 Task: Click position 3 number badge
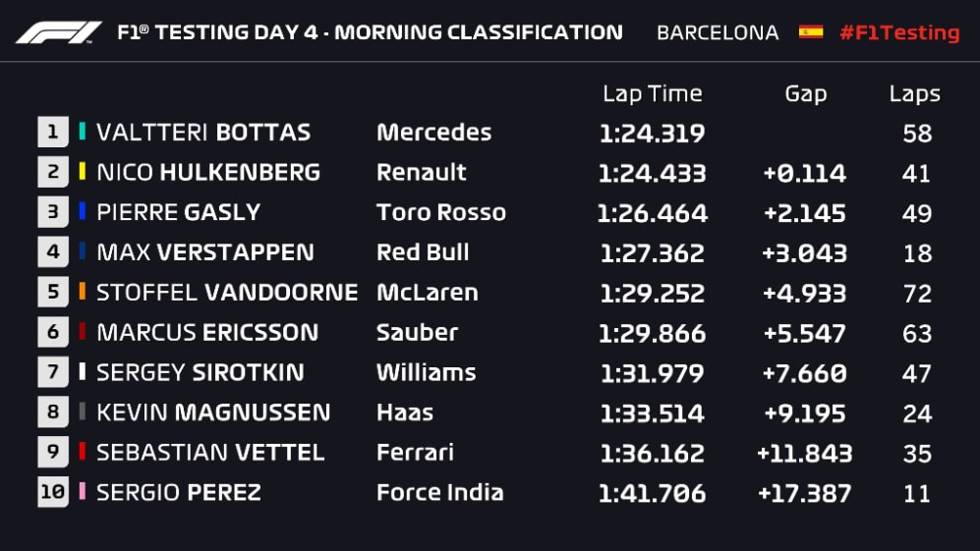[x=53, y=212]
